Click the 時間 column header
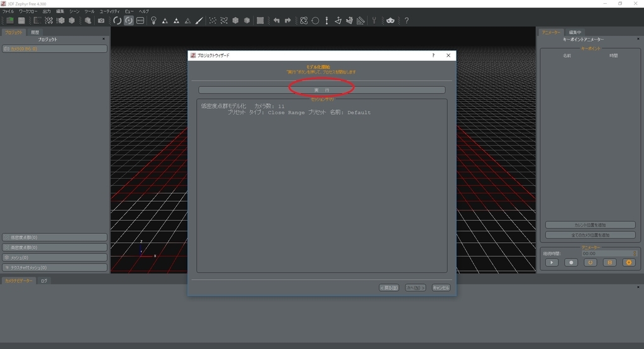The image size is (644, 349). click(x=613, y=56)
